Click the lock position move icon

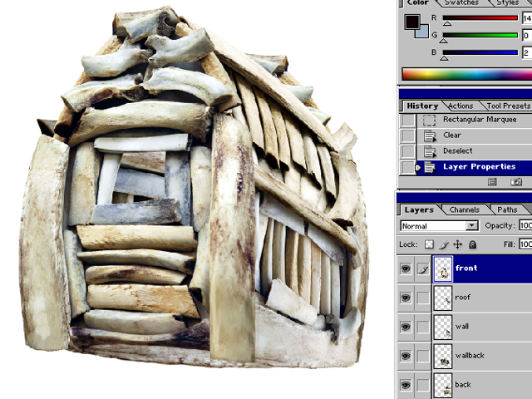458,244
